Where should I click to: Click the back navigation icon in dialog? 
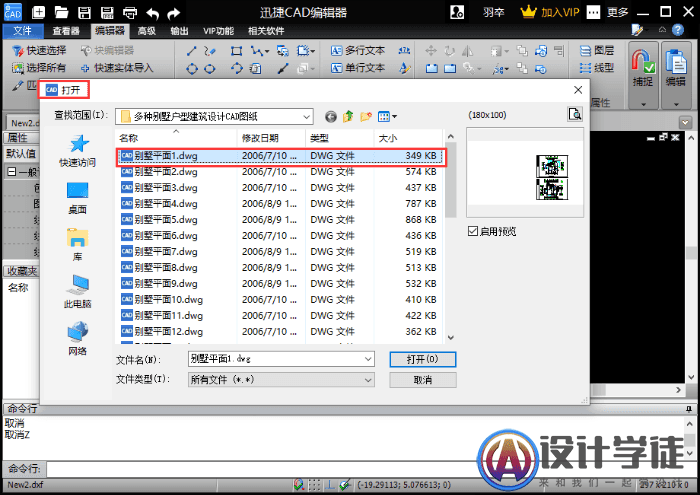click(x=330, y=116)
